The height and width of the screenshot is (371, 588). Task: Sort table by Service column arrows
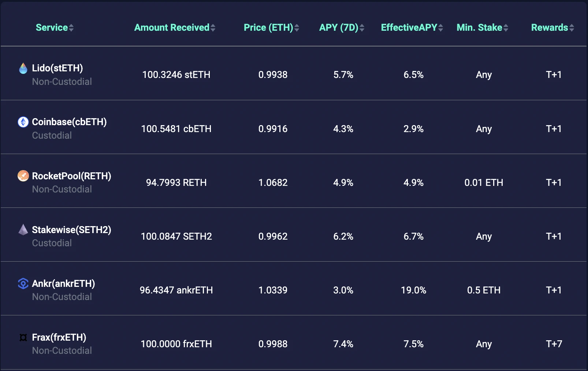click(x=71, y=28)
